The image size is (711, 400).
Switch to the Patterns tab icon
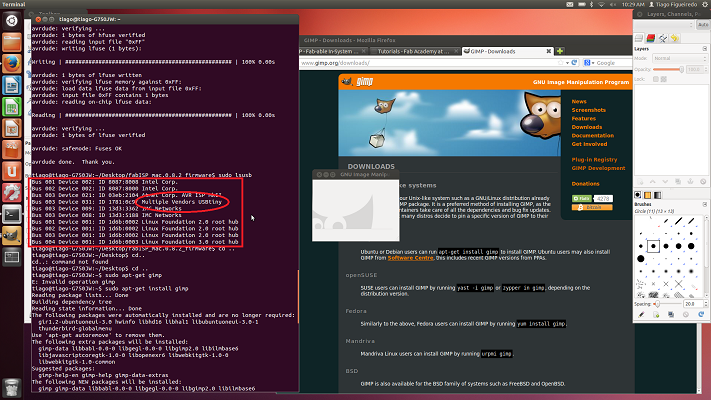648,195
